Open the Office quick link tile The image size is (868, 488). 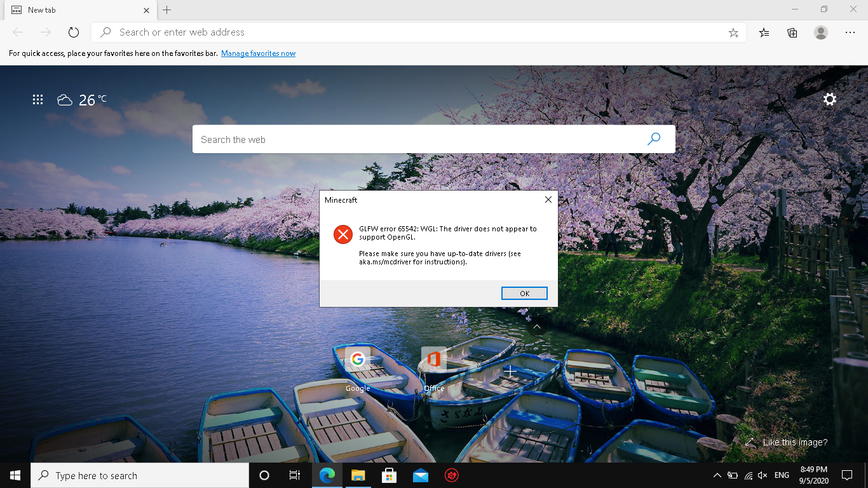coord(434,369)
